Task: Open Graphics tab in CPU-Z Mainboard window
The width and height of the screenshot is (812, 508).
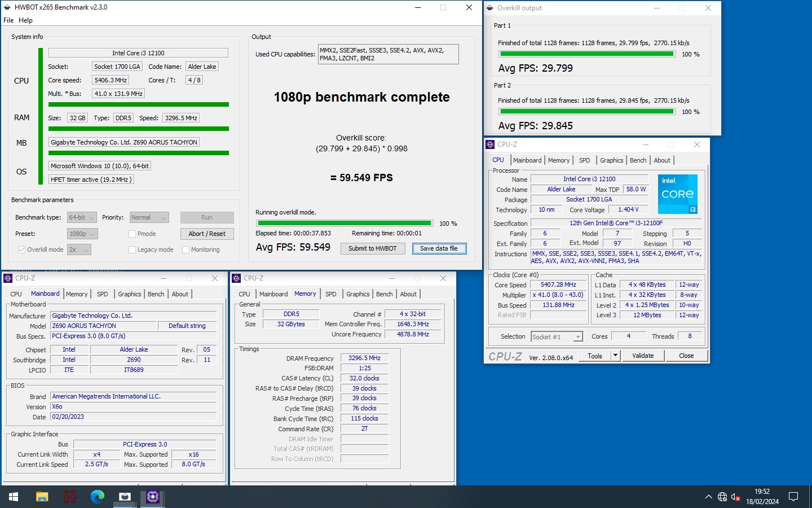Action: click(130, 294)
